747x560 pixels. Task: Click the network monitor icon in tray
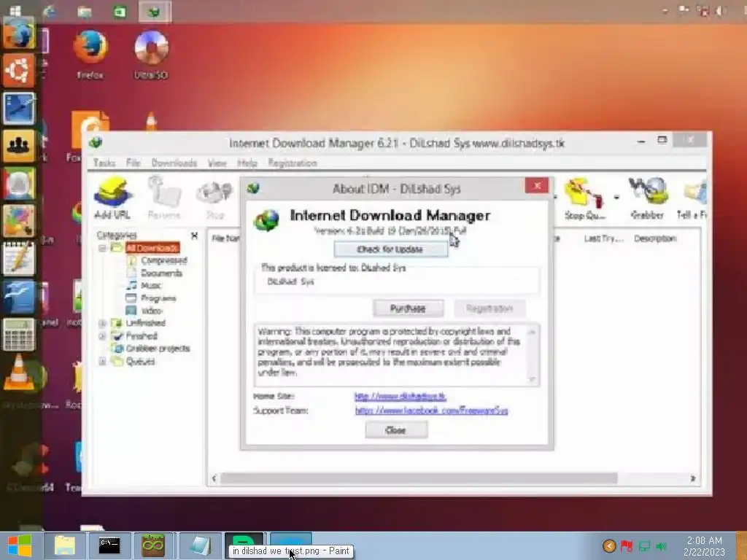(644, 545)
